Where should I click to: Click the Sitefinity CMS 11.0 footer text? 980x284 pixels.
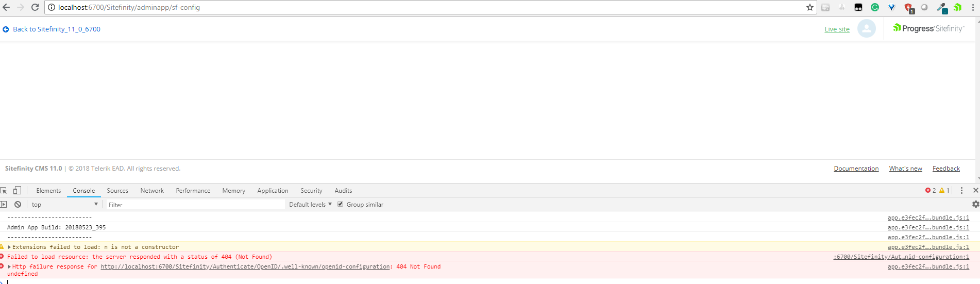pos(33,169)
